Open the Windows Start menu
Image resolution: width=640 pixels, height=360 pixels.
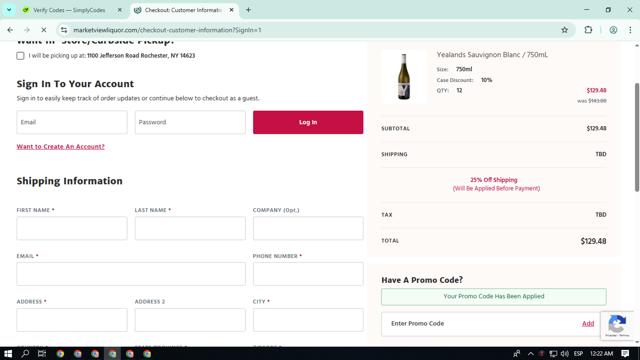coord(8,353)
